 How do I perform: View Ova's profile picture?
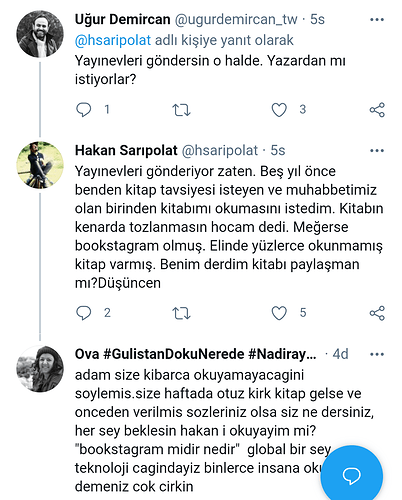[x=40, y=369]
